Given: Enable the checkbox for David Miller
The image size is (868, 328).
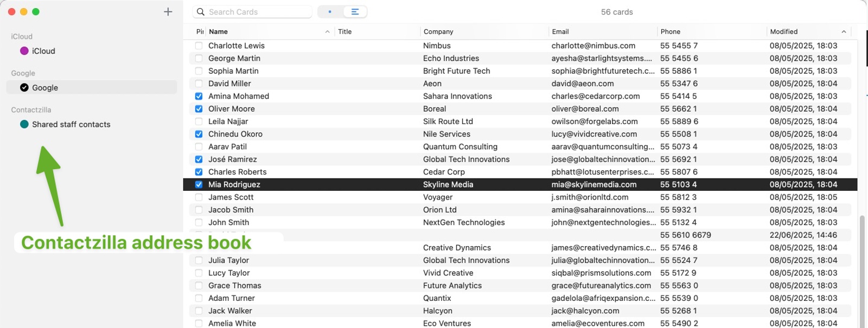Looking at the screenshot, I should coord(199,83).
